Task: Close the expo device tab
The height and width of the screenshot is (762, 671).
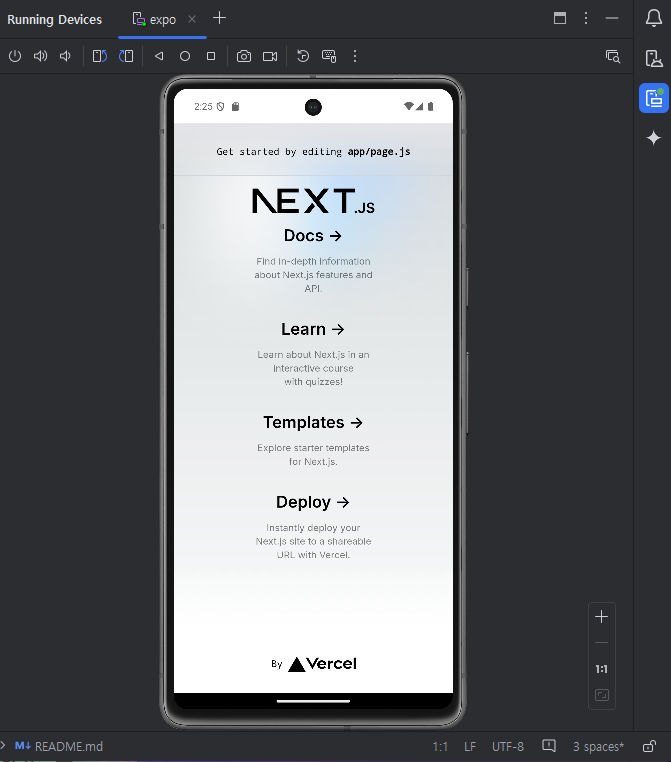Action: (192, 19)
